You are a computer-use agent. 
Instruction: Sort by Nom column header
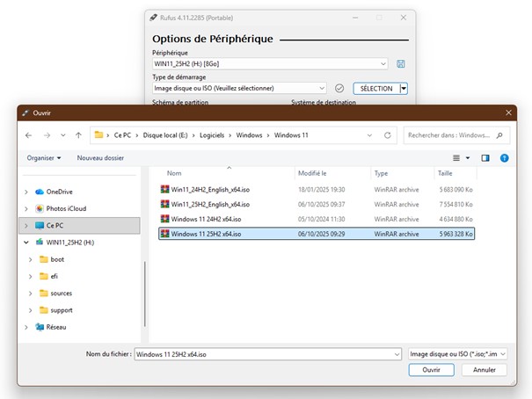coord(174,173)
